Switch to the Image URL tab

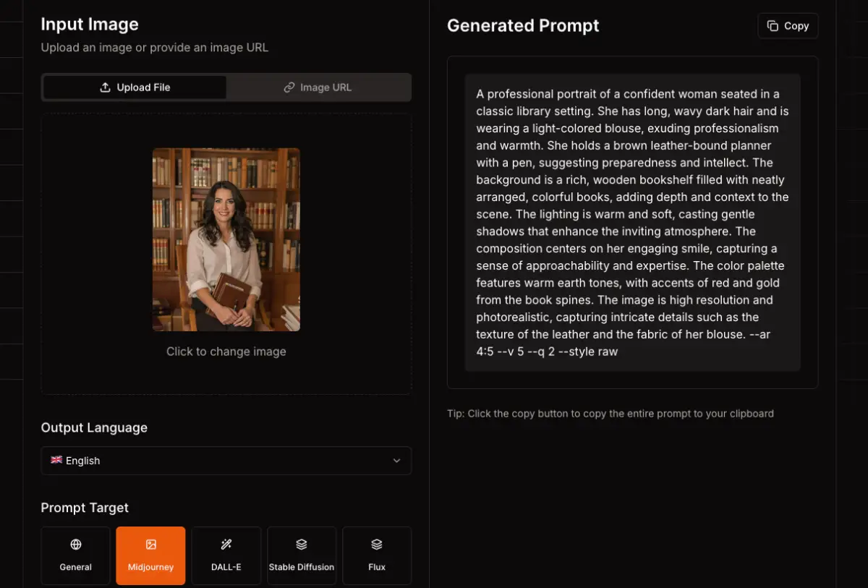[x=318, y=88]
